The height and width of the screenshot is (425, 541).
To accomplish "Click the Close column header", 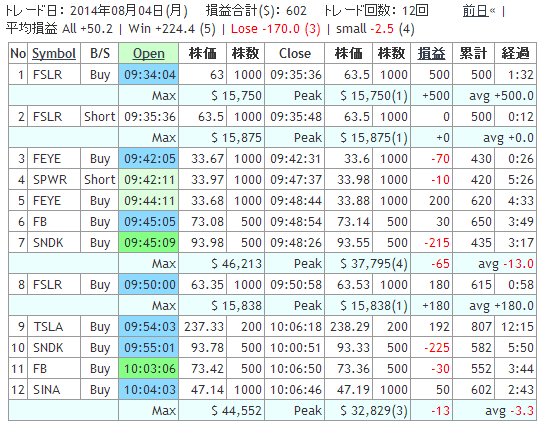I will point(295,53).
